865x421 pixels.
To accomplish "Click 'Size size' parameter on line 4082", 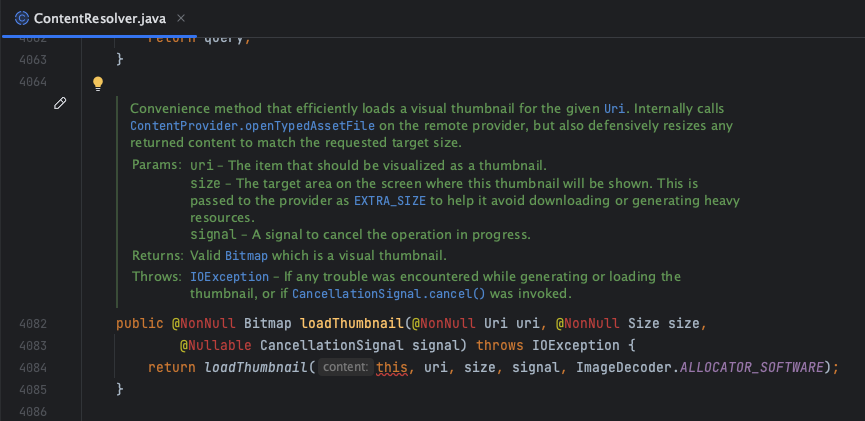I will (664, 324).
